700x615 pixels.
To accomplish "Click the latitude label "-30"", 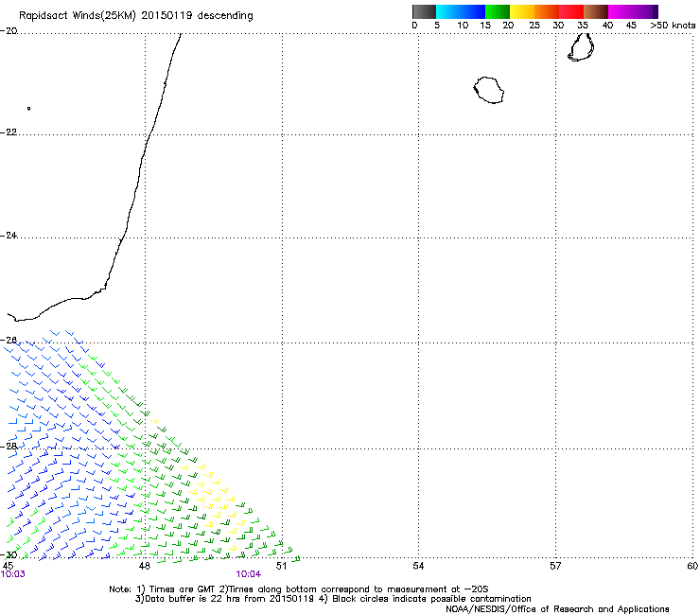I will (x=9, y=554).
